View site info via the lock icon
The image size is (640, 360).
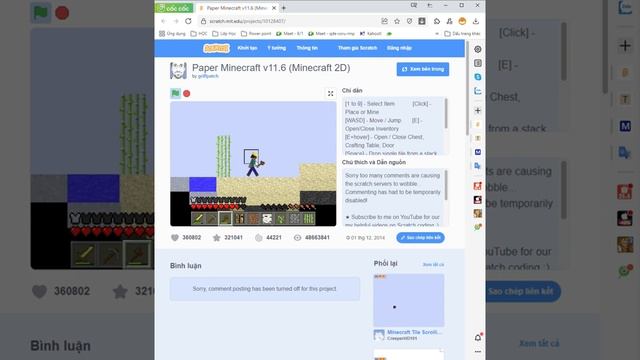click(x=203, y=21)
